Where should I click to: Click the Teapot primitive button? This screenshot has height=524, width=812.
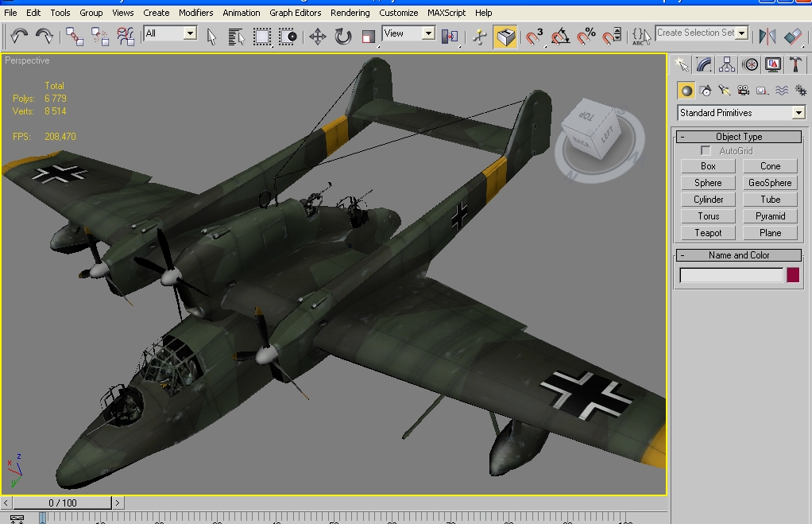coord(708,233)
